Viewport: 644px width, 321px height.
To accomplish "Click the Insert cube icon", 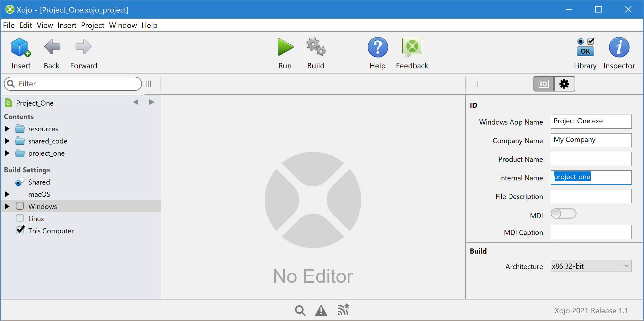I will coord(21,47).
